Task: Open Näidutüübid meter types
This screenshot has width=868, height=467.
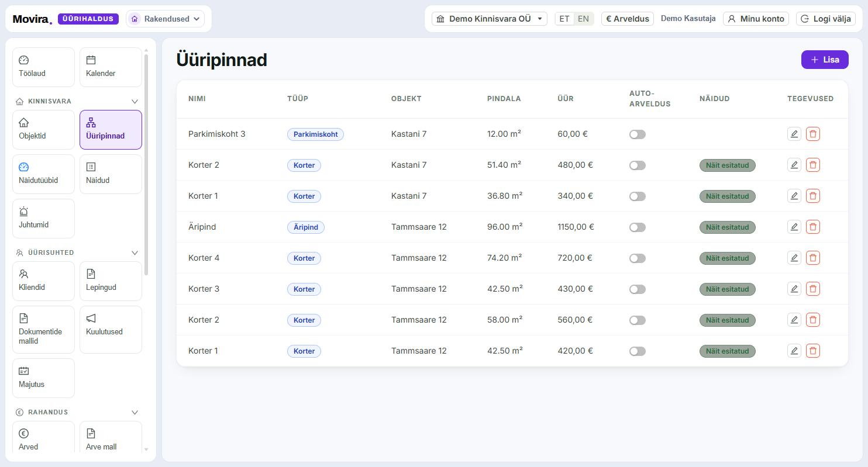Action: 43,174
